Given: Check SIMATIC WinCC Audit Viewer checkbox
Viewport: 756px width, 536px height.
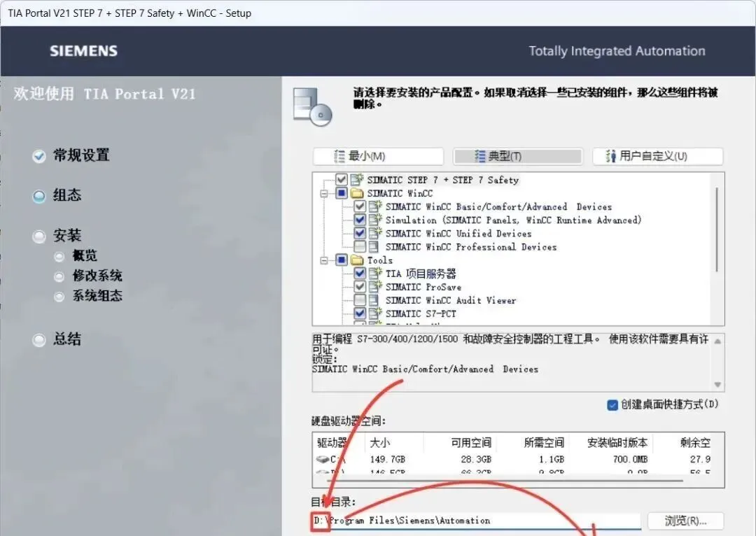Looking at the screenshot, I should (x=360, y=300).
